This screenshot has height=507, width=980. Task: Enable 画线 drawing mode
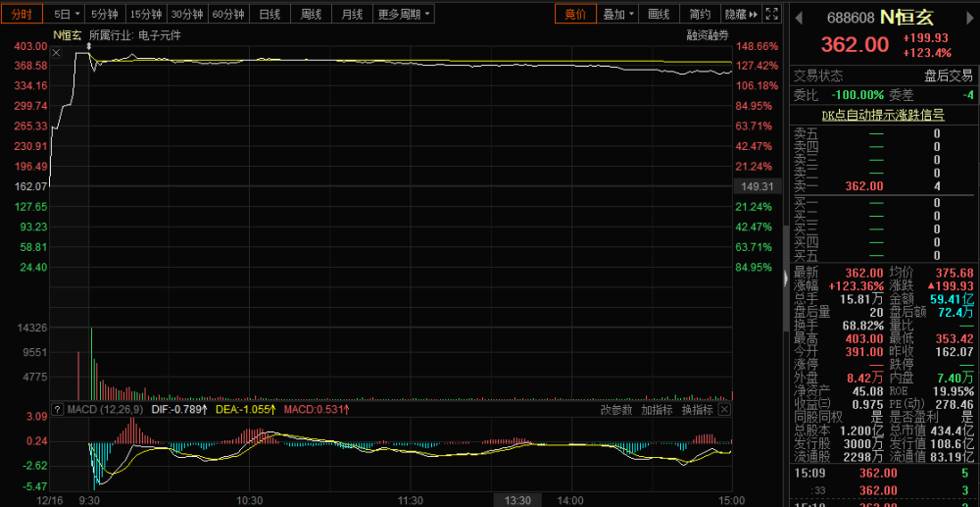[659, 14]
